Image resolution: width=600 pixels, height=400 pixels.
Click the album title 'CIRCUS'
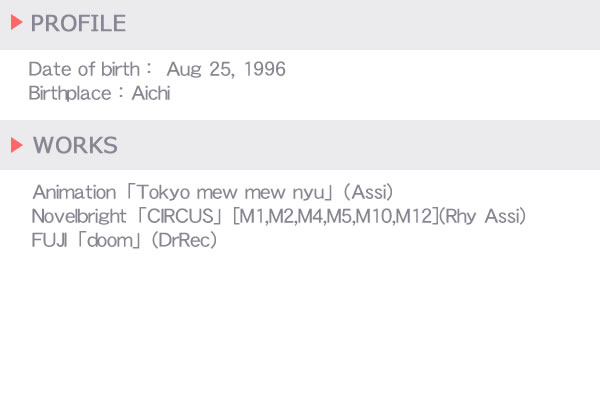180,216
